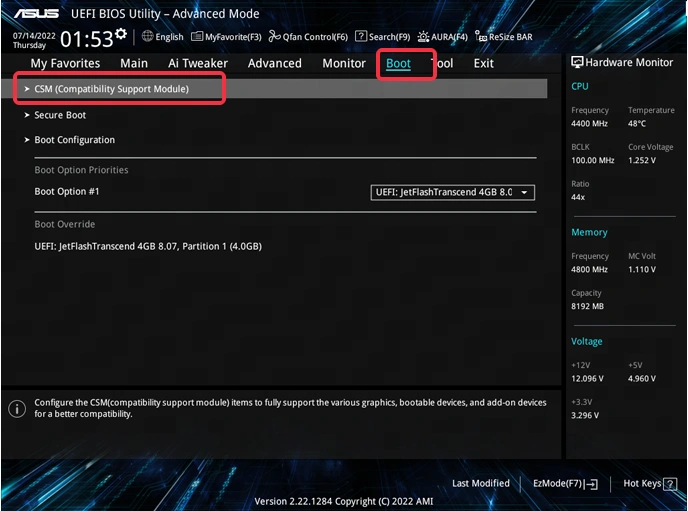Expand the Boot Configuration submenu
This screenshot has height=511, width=688.
pos(69,140)
